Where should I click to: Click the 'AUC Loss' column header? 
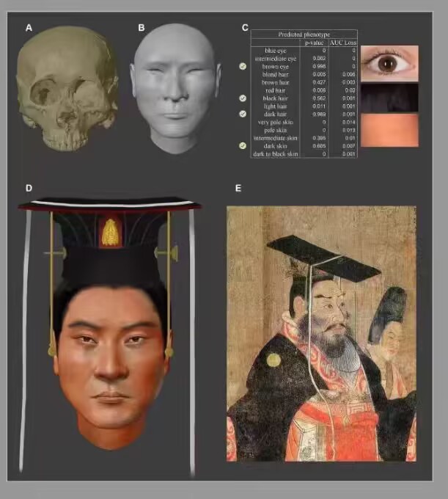pos(343,43)
